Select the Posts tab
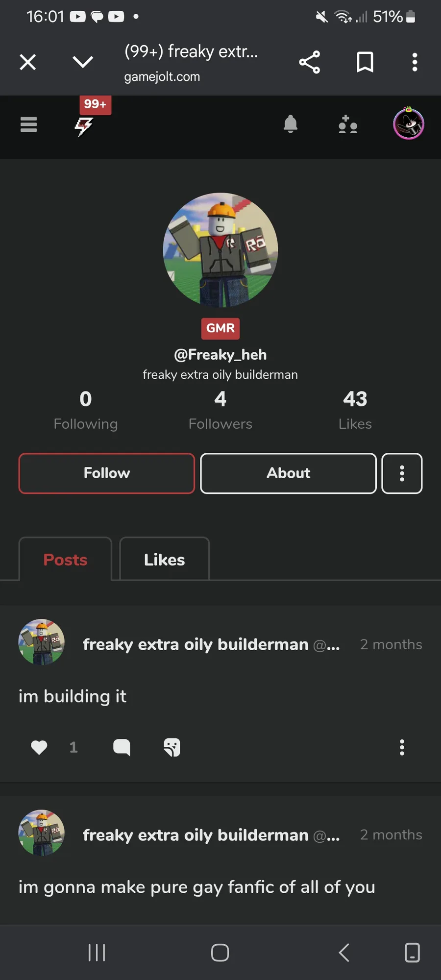441x980 pixels. [65, 560]
